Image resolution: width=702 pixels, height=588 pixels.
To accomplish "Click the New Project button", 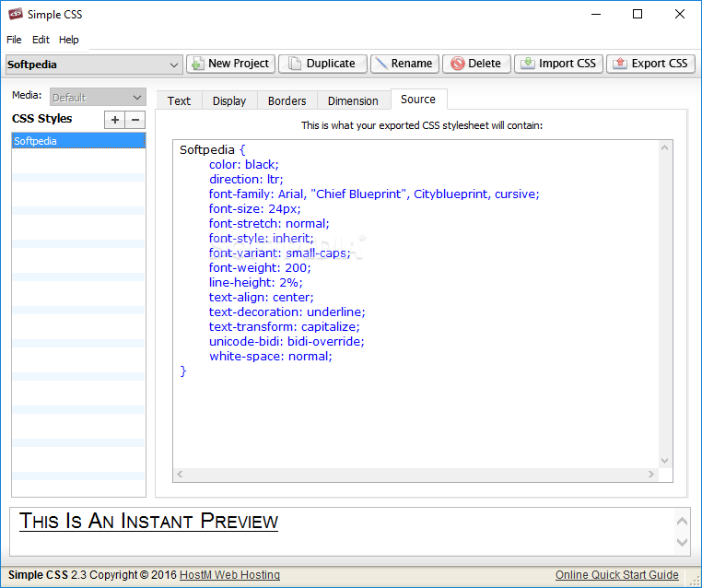I will [x=230, y=64].
